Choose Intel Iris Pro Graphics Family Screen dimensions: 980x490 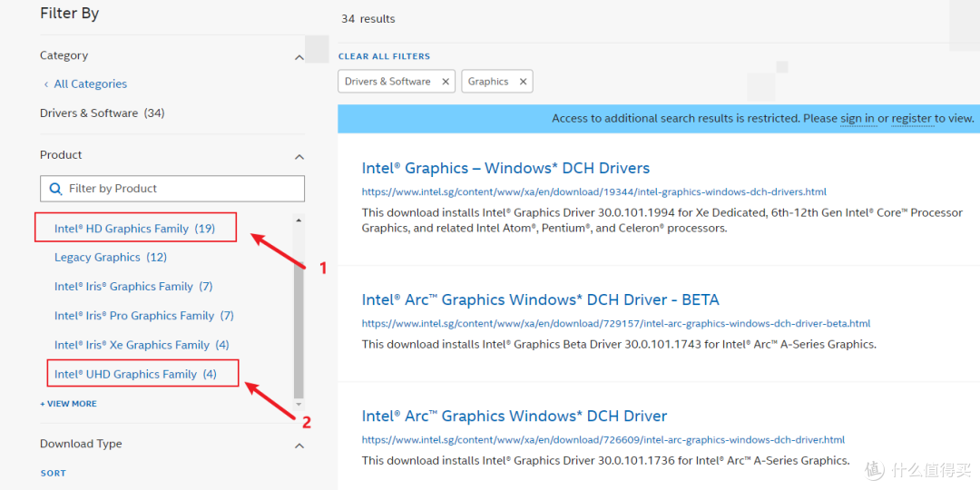point(143,316)
